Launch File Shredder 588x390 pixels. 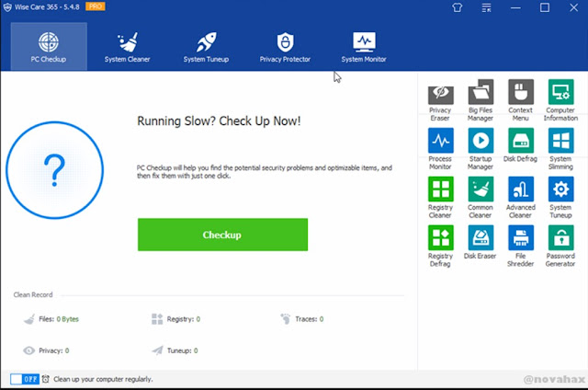(x=521, y=246)
